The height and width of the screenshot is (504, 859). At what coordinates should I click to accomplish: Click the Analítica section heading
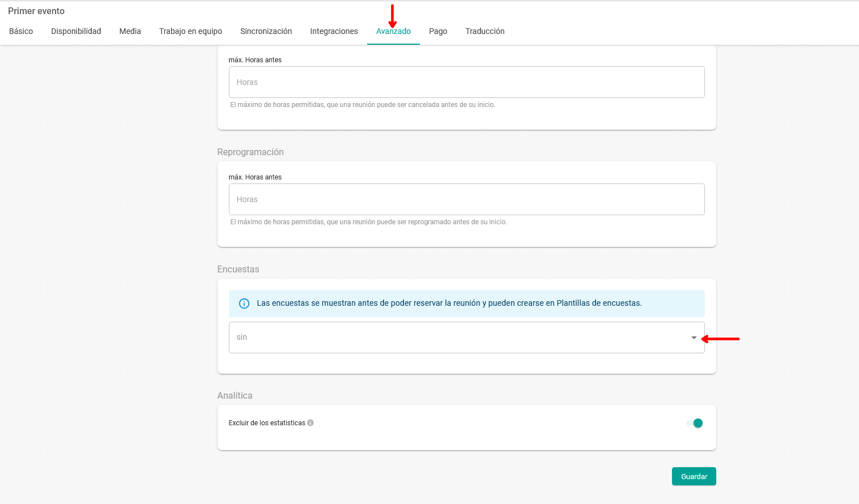pyautogui.click(x=235, y=395)
